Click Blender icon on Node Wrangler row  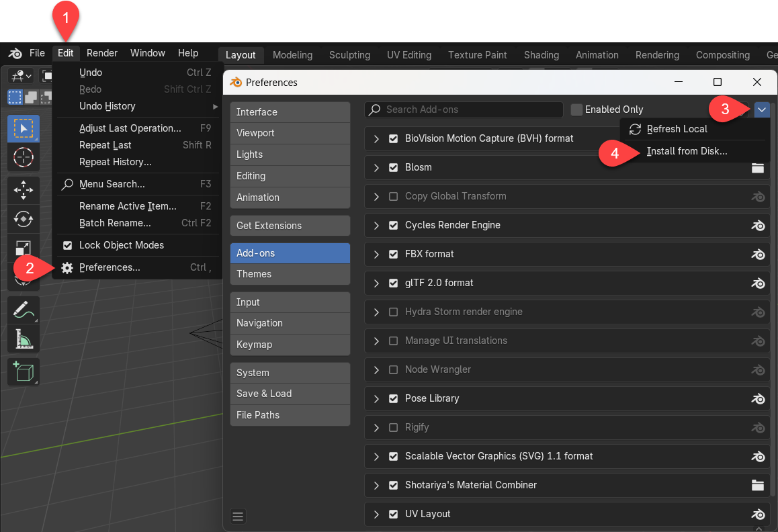click(x=758, y=369)
